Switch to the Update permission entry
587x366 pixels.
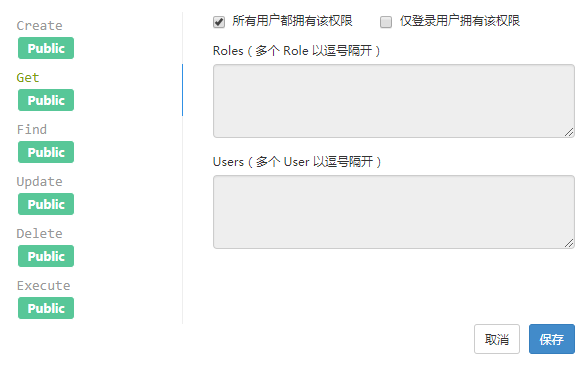tap(39, 182)
